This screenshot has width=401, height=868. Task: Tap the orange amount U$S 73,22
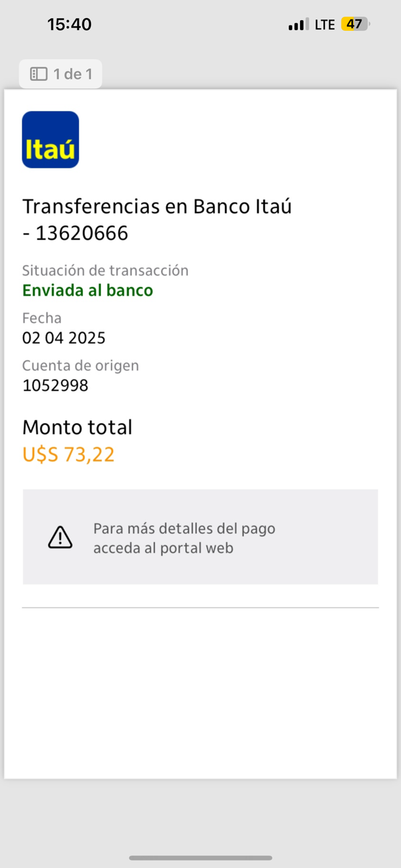[x=68, y=455]
